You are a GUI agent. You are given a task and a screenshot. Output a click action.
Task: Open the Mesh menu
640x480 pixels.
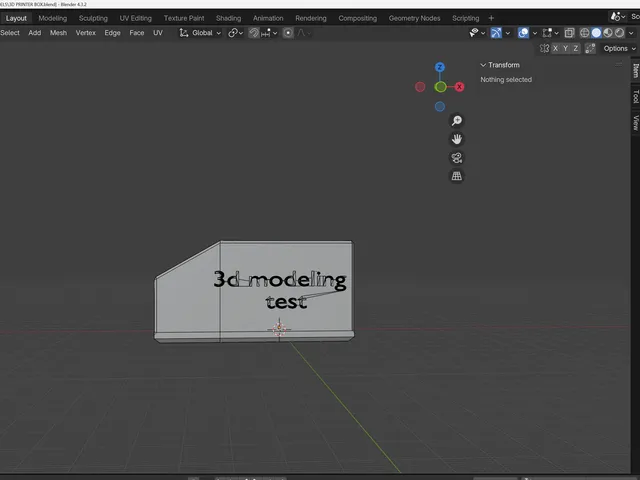58,33
